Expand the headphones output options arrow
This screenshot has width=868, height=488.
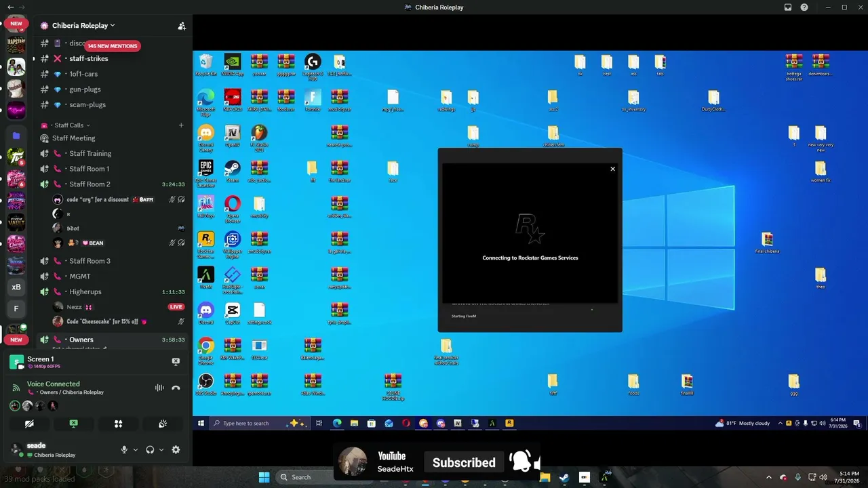tap(161, 450)
